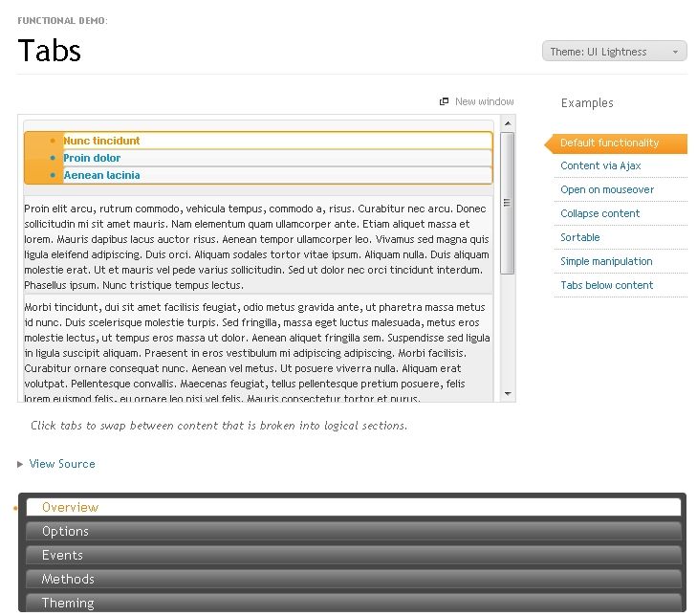
Task: Expand the View Source disclosure triangle
Action: (21, 464)
